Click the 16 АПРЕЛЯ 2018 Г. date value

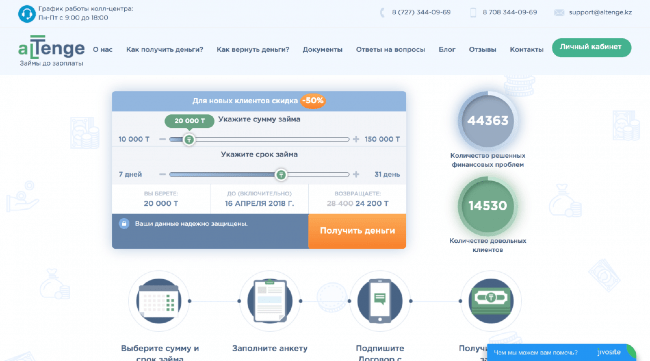[260, 204]
